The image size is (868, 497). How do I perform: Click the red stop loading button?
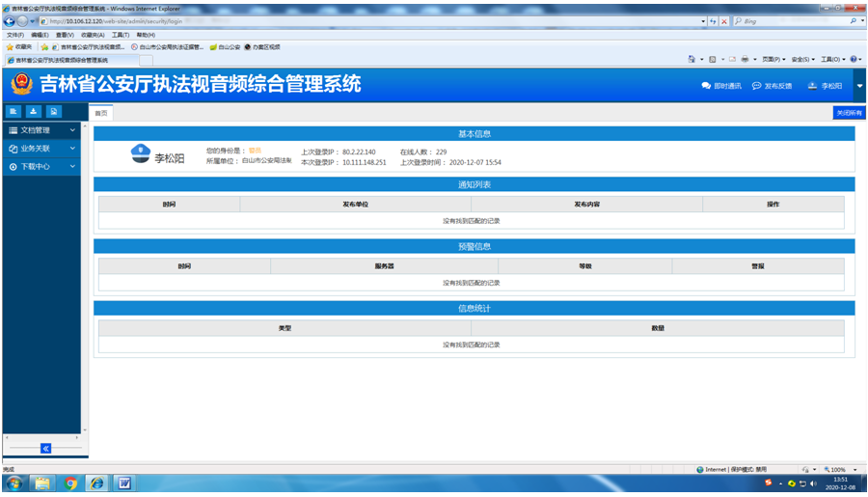[x=723, y=21]
